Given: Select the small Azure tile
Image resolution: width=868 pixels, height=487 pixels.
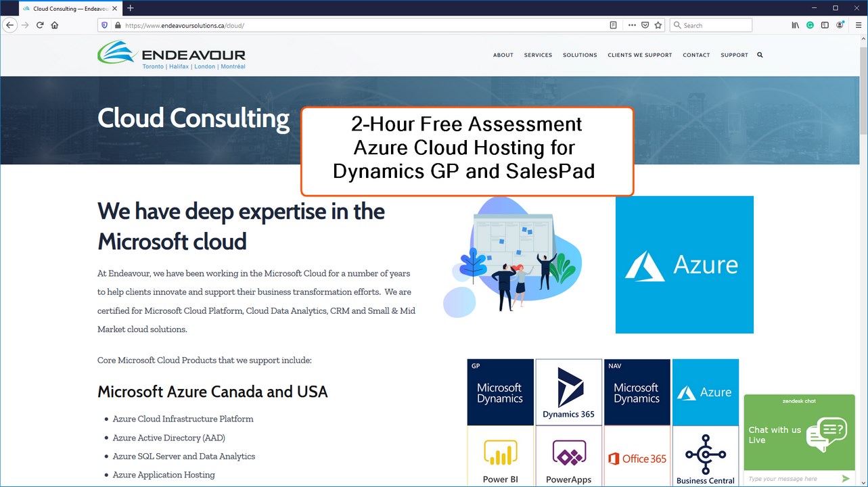Looking at the screenshot, I should [x=706, y=392].
